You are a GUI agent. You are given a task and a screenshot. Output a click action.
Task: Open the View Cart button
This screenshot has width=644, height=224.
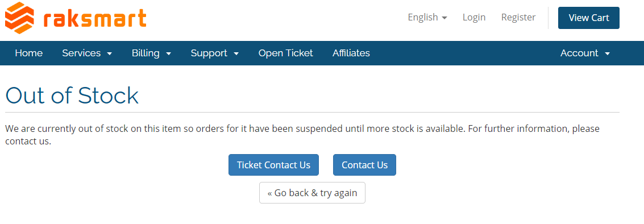(x=588, y=18)
